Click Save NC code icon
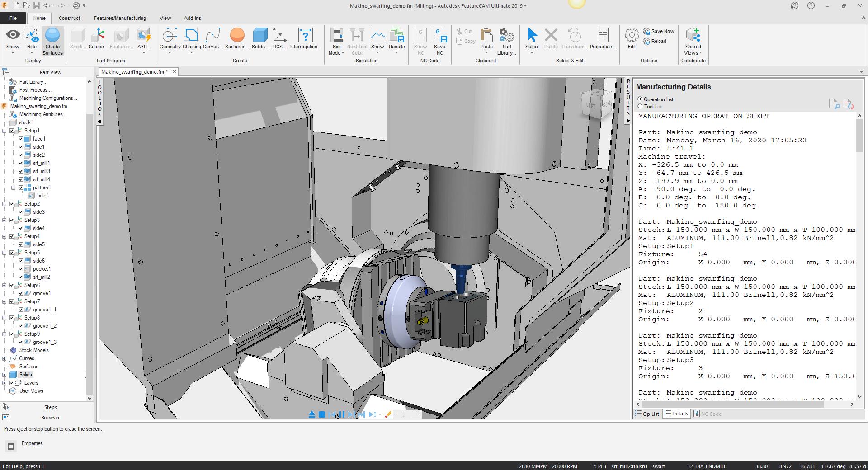868x470 pixels. pyautogui.click(x=439, y=41)
